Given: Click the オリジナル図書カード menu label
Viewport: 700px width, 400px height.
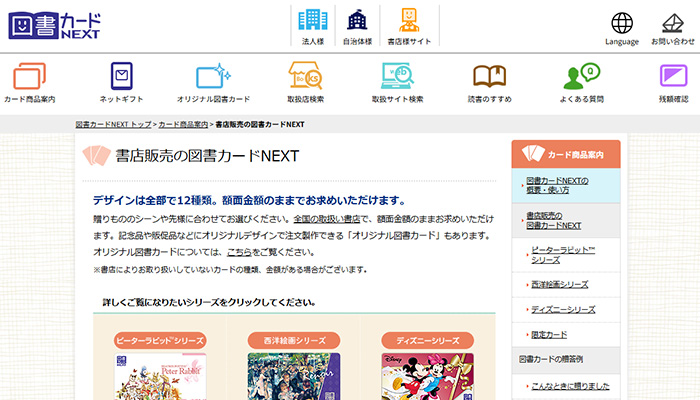Looking at the screenshot, I should [213, 99].
